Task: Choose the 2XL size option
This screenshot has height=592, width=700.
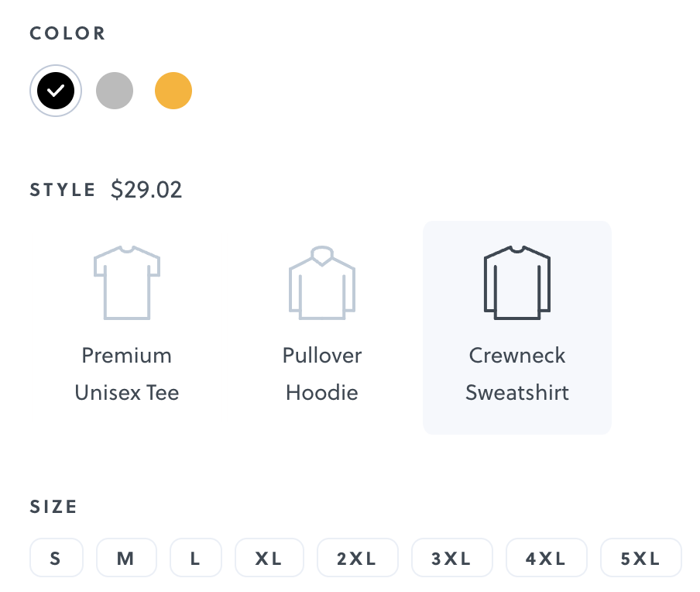Action: tap(358, 558)
